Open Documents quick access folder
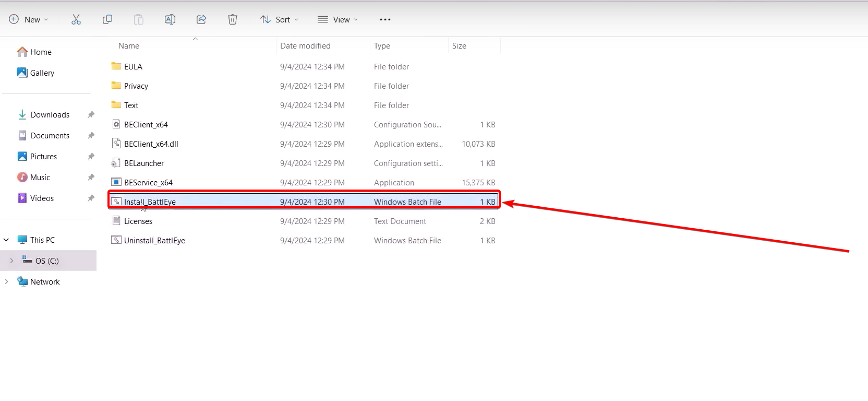Viewport: 868px width, 401px height. pos(44,135)
